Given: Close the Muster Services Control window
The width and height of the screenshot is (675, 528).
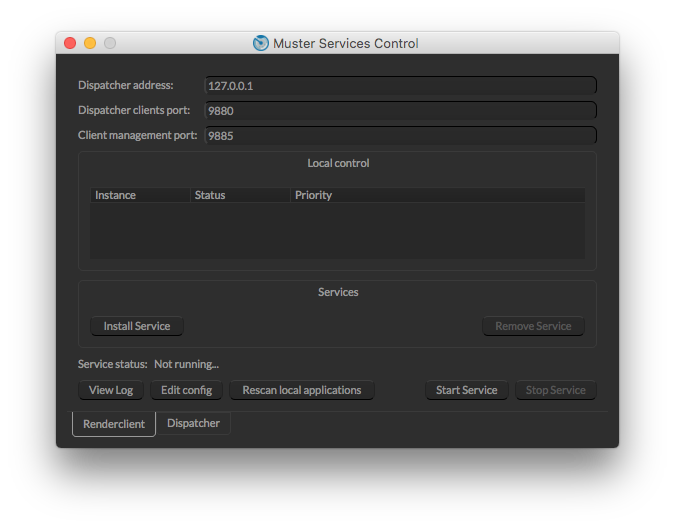Looking at the screenshot, I should pyautogui.click(x=70, y=43).
